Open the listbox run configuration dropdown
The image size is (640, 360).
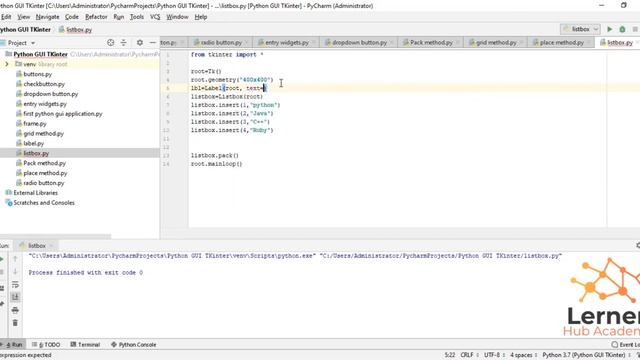[580, 29]
